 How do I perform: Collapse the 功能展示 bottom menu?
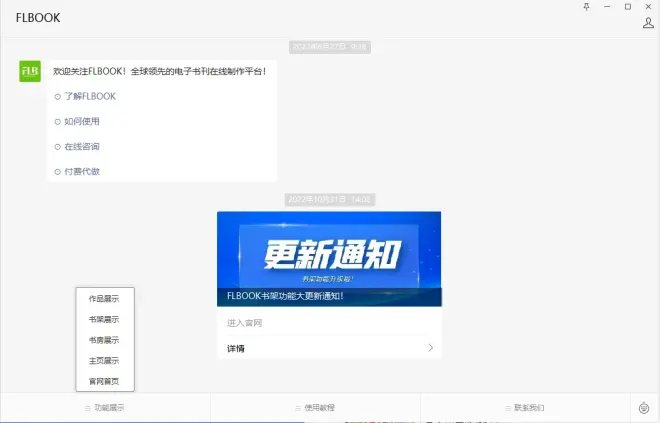click(x=105, y=408)
